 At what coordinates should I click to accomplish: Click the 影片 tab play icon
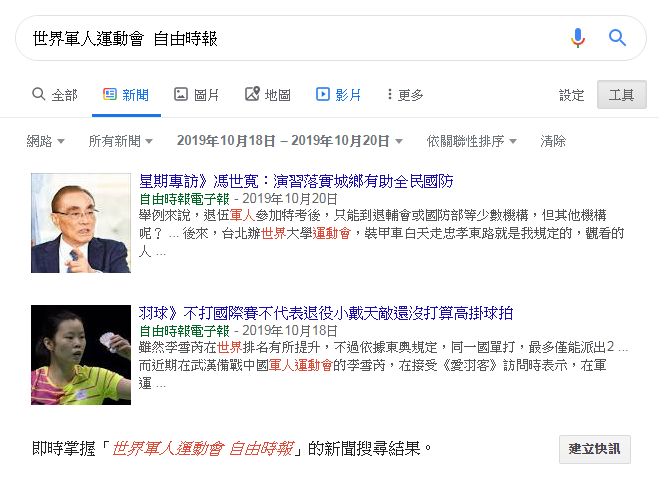[x=323, y=94]
